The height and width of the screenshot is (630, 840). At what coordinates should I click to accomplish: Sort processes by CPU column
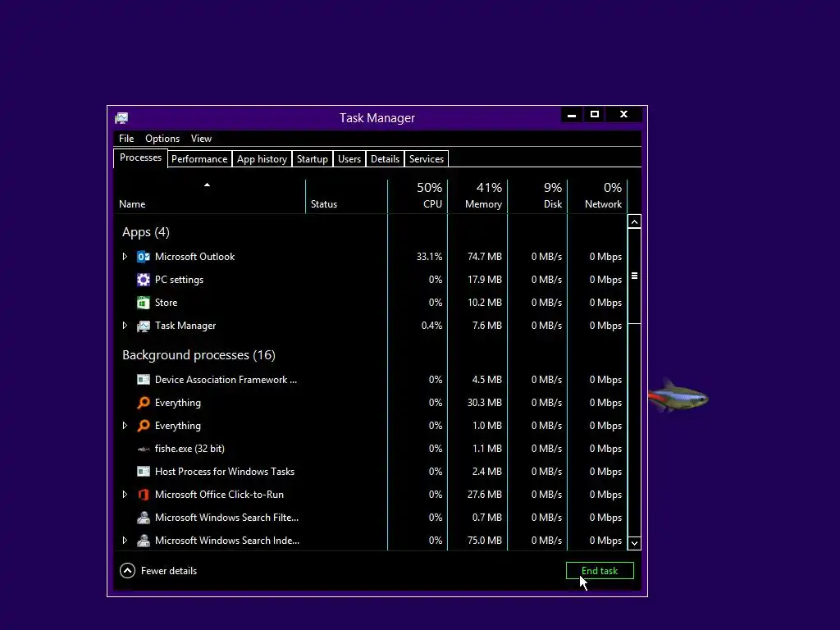[x=418, y=196]
